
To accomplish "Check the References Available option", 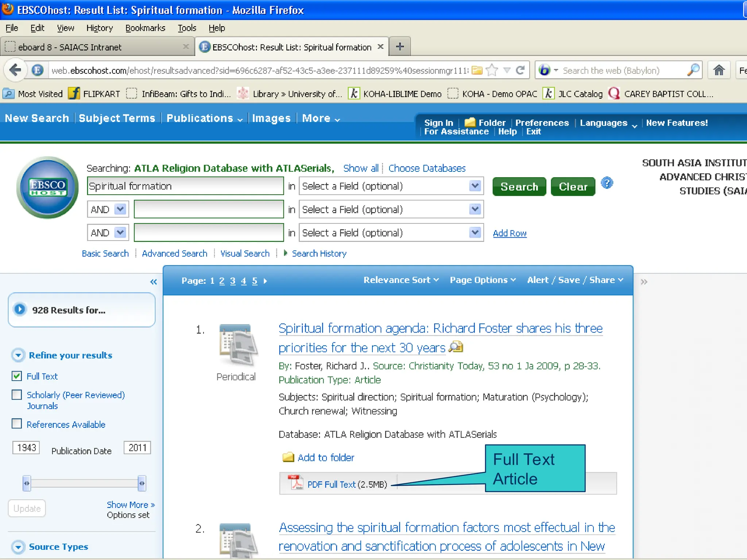I will (x=17, y=424).
